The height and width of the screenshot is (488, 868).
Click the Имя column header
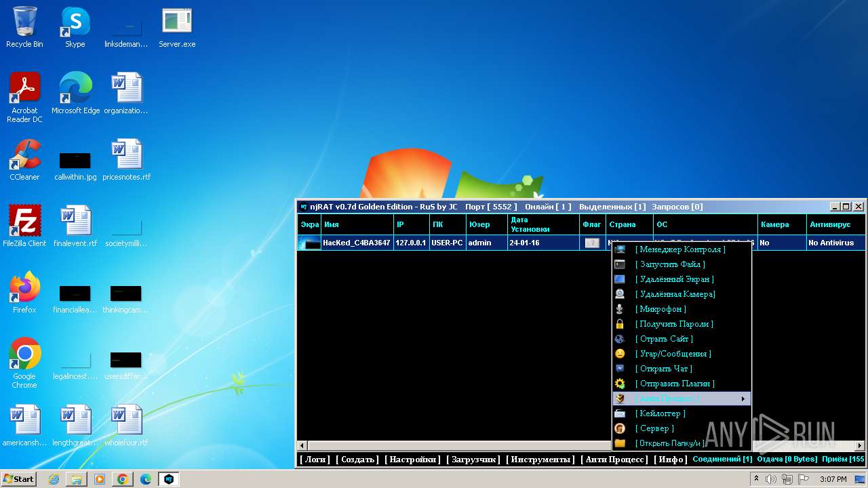tap(357, 224)
